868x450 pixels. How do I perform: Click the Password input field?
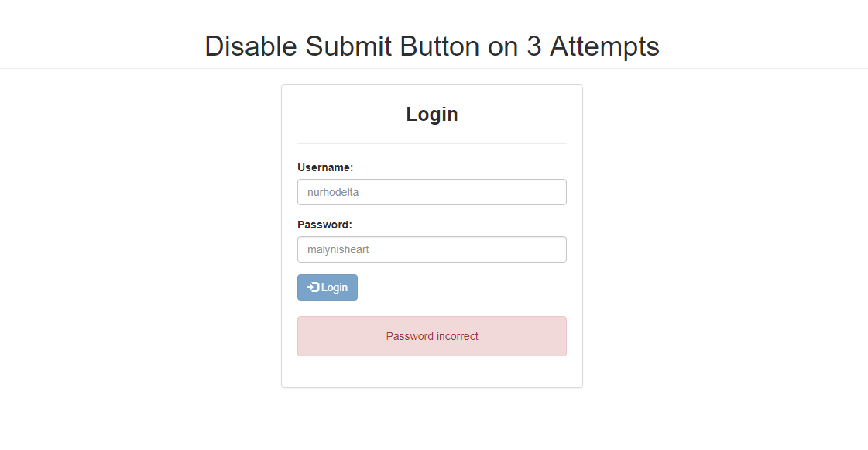pos(431,249)
